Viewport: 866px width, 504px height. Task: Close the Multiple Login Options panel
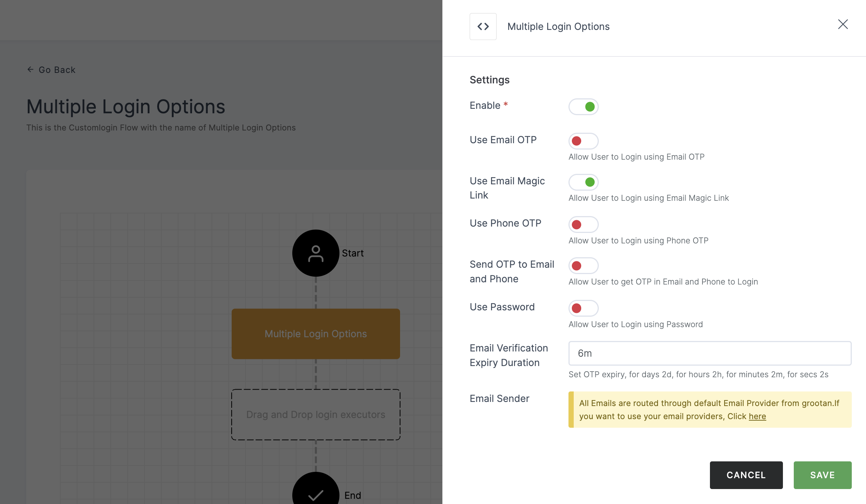(843, 24)
